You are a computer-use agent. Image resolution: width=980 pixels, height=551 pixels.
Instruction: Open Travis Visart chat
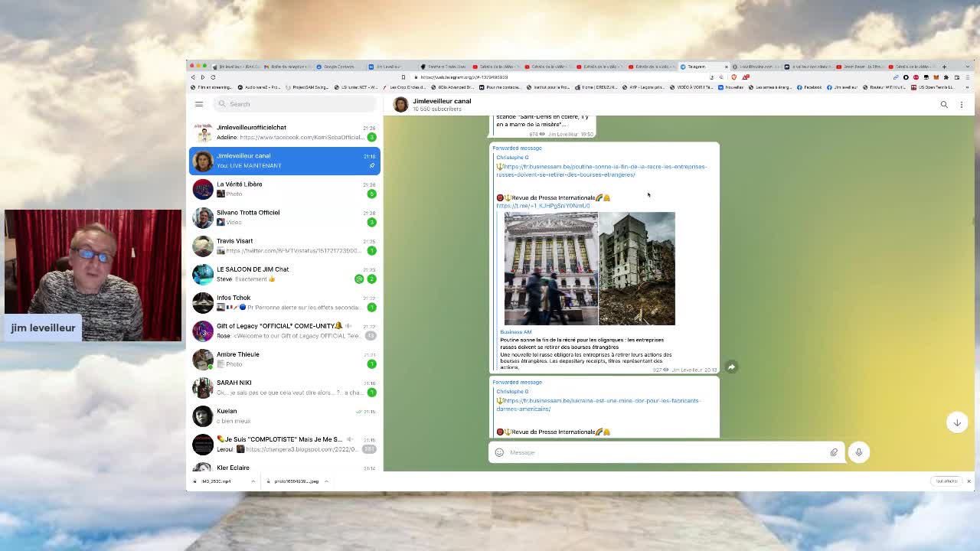(x=284, y=246)
